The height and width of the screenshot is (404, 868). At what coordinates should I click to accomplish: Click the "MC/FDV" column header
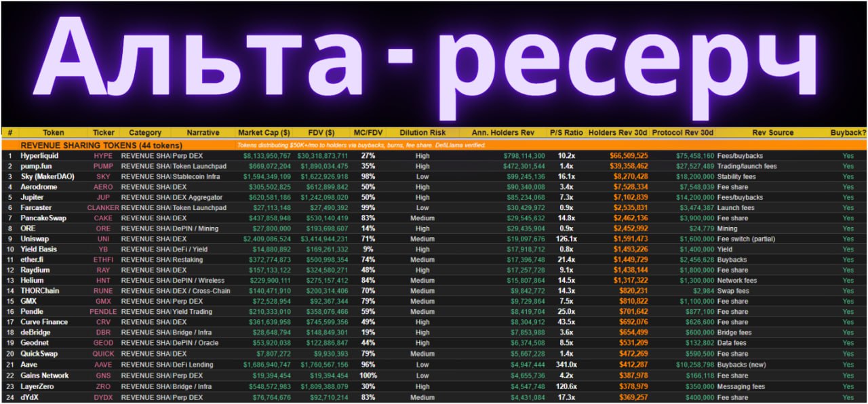[x=368, y=133]
